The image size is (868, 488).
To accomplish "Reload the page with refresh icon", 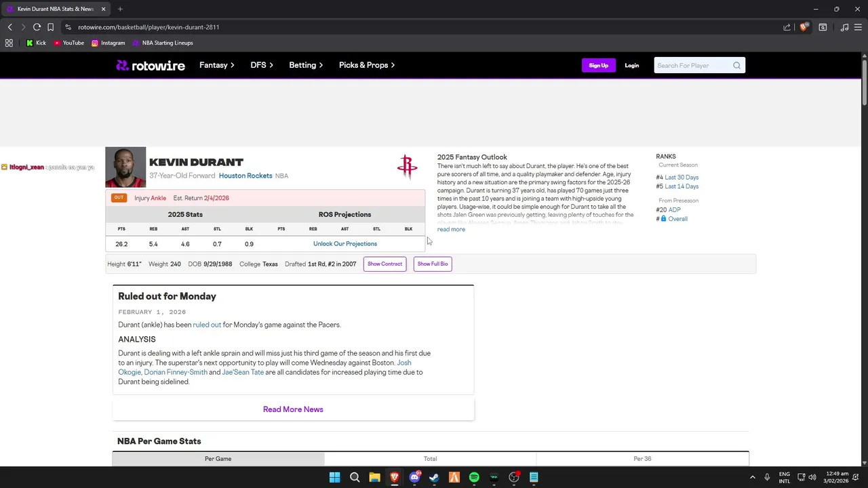I will (37, 27).
